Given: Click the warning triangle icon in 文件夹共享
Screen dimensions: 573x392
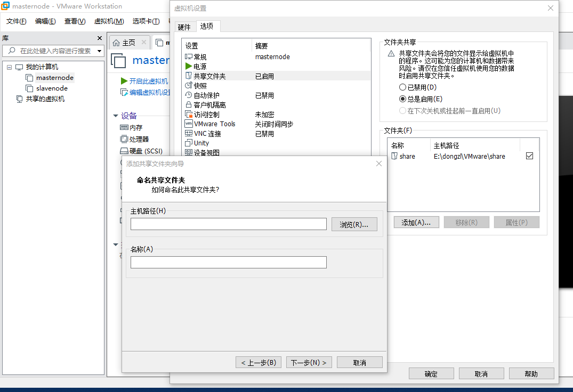Looking at the screenshot, I should click(391, 54).
